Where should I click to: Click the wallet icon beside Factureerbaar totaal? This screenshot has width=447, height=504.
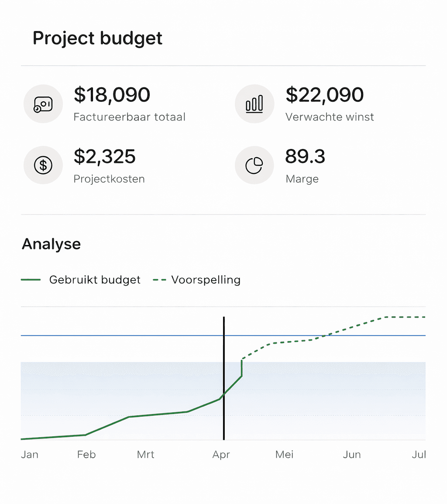(x=43, y=104)
